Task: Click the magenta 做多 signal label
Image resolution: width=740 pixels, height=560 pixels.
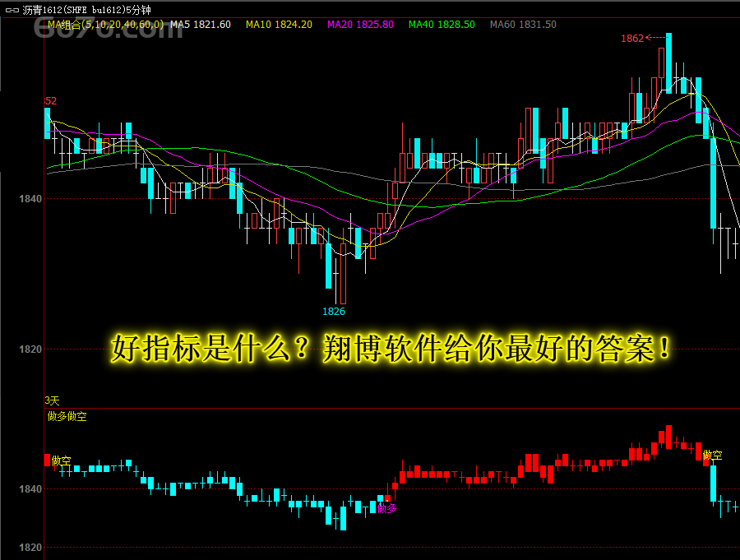Action: coord(387,508)
